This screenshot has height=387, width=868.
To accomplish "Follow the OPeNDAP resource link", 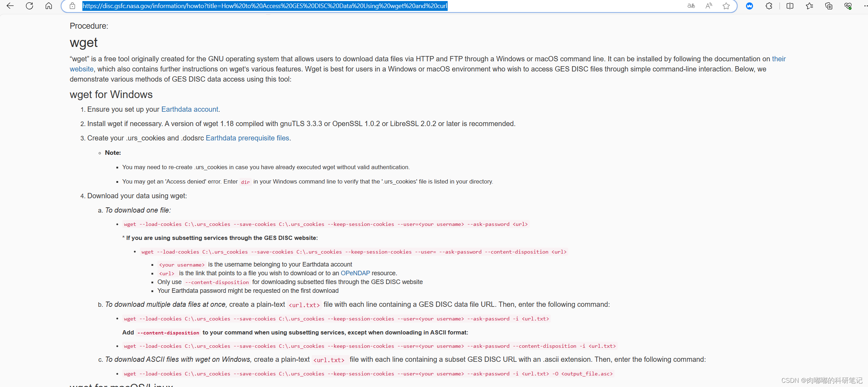I will (x=355, y=273).
